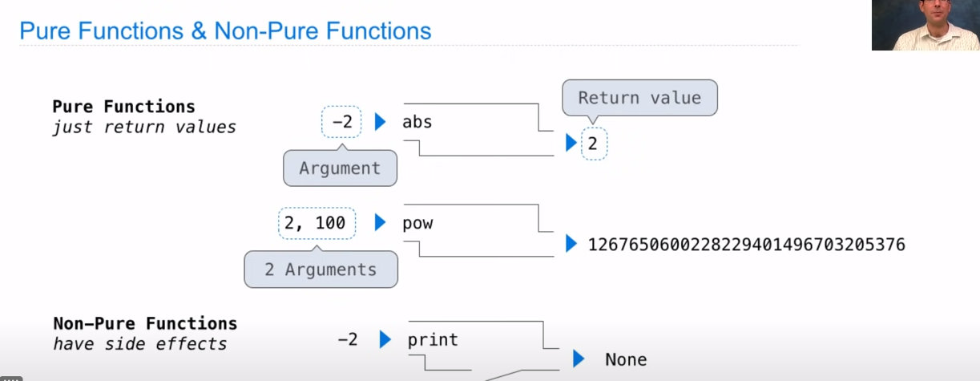Click the blue arrow next to None
The height and width of the screenshot is (381, 980).
click(578, 359)
